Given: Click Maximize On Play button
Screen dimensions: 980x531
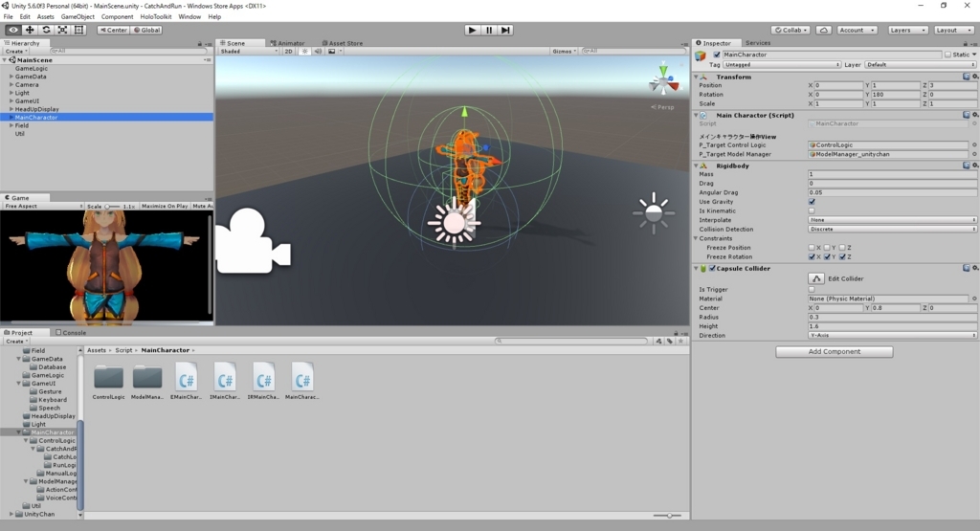Looking at the screenshot, I should point(165,206).
